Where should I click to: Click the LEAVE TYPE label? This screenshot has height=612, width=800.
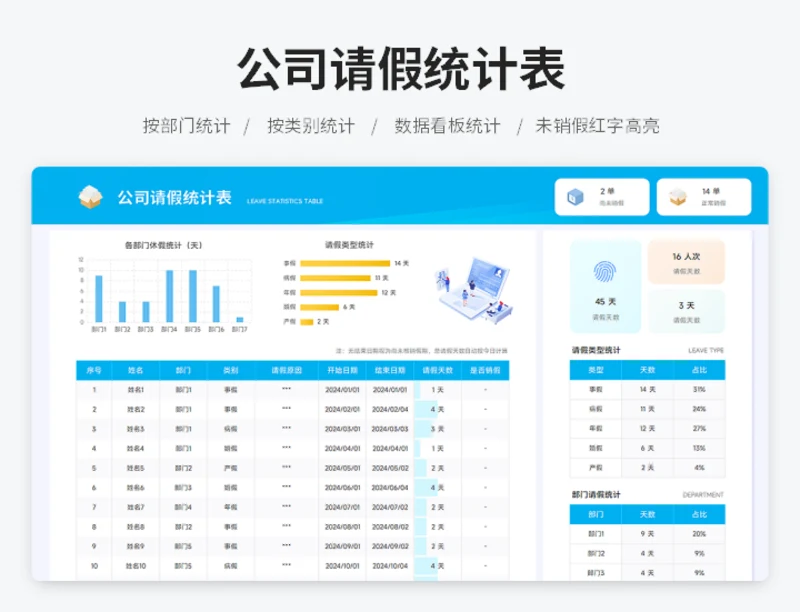pyautogui.click(x=706, y=350)
